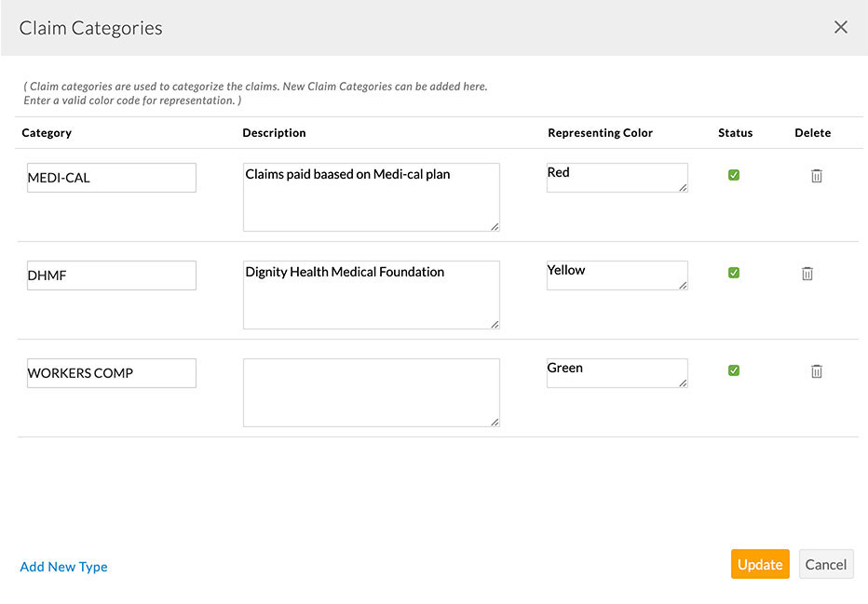This screenshot has width=868, height=604.
Task: Select the WORKERS COMP category name field
Action: pos(111,372)
